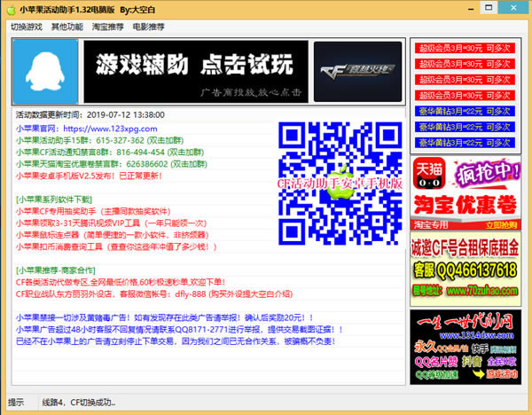This screenshot has height=415, width=532.
Task: Click the green apple title bar icon
Action: click(x=12, y=10)
